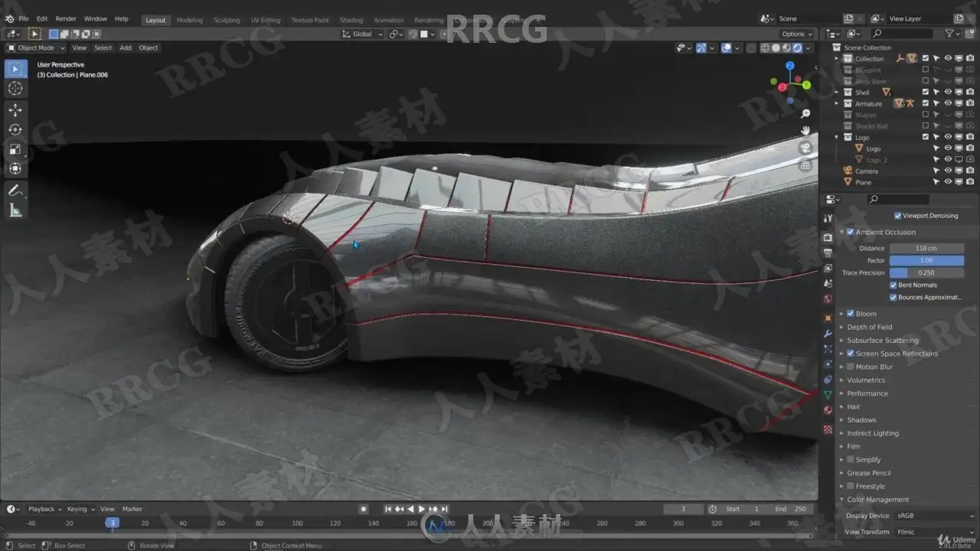Expand the Volumetrics panel
Viewport: 980px width, 551px height.
pos(866,380)
